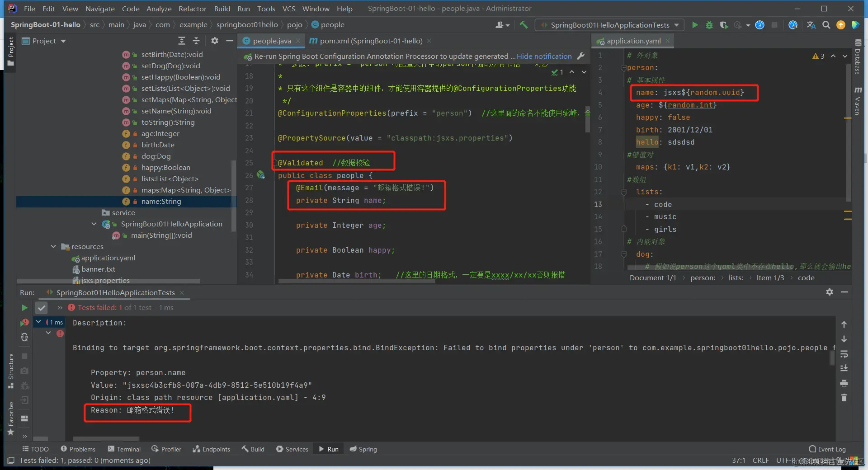Switch to the pom.xml editor tab

(x=371, y=41)
